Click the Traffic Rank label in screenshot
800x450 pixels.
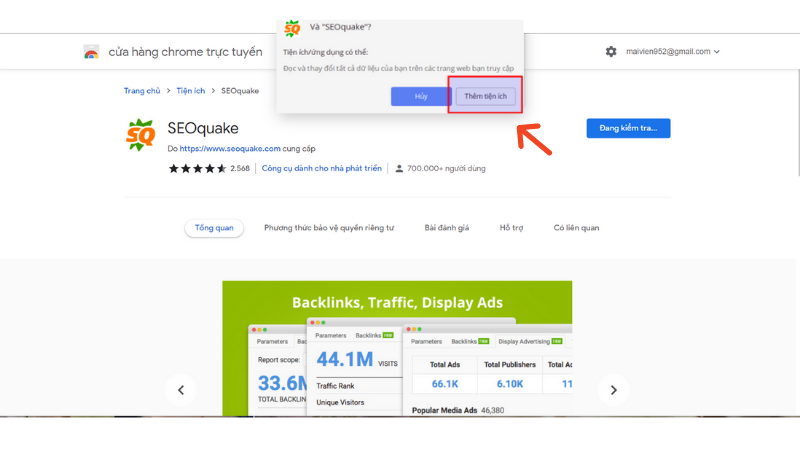point(335,386)
